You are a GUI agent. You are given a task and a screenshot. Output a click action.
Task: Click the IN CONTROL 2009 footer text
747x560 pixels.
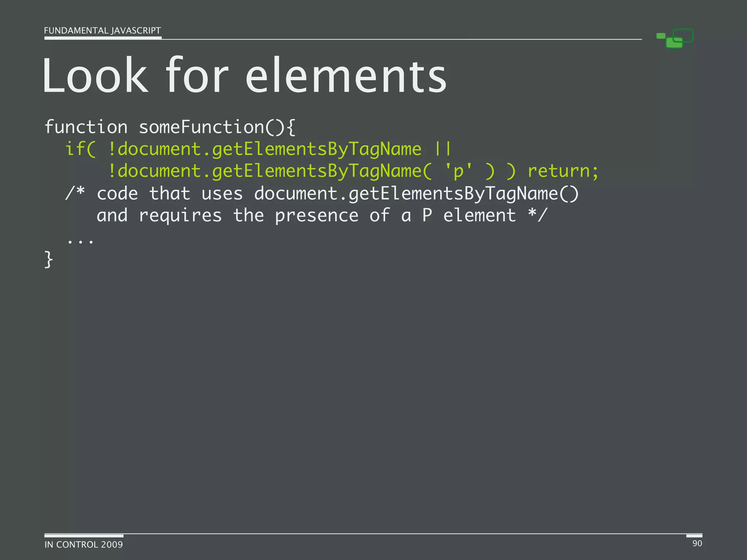84,544
